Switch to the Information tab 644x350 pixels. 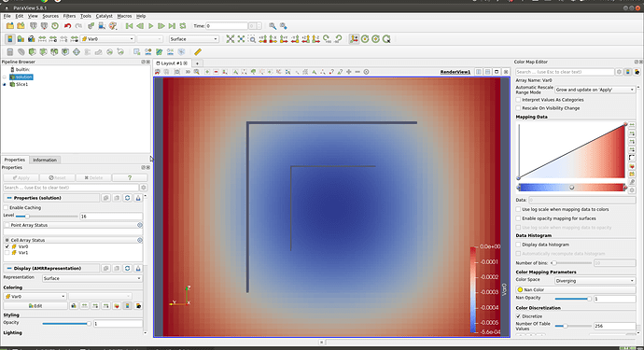coord(45,160)
